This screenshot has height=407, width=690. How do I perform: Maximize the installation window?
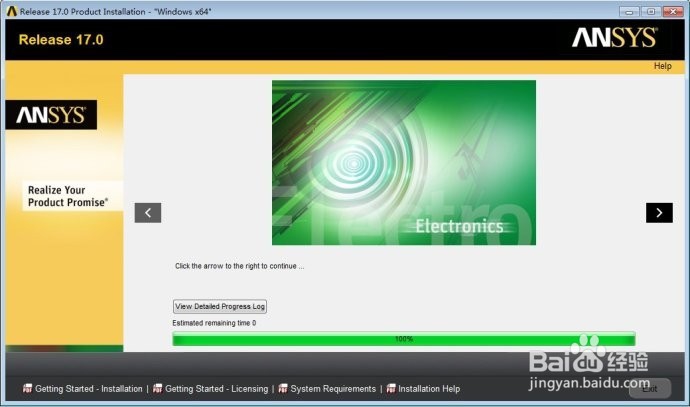[x=650, y=12]
